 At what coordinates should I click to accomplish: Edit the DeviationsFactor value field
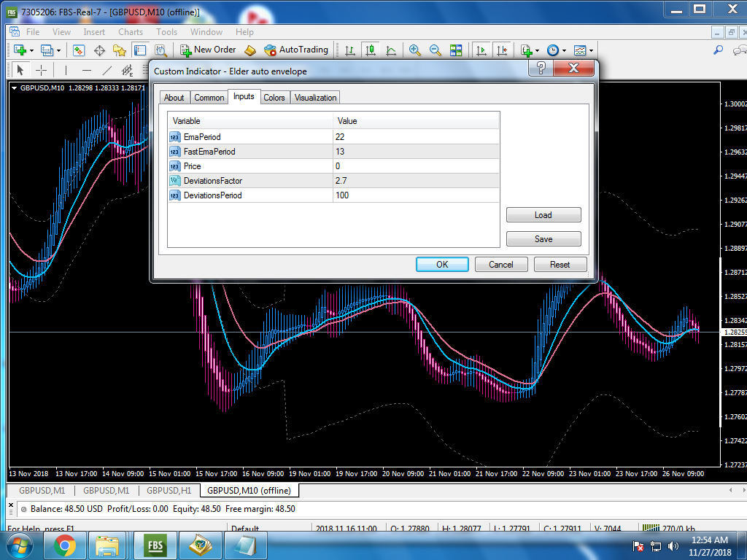pos(416,181)
